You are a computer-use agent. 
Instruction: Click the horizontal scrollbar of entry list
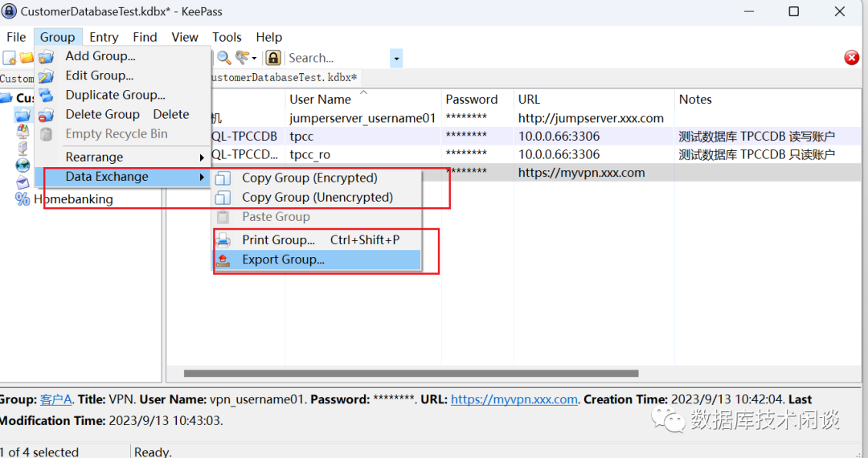click(x=411, y=374)
